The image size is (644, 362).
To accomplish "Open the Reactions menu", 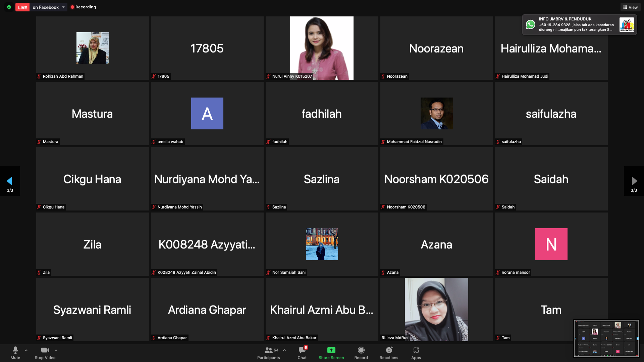I will click(x=389, y=353).
